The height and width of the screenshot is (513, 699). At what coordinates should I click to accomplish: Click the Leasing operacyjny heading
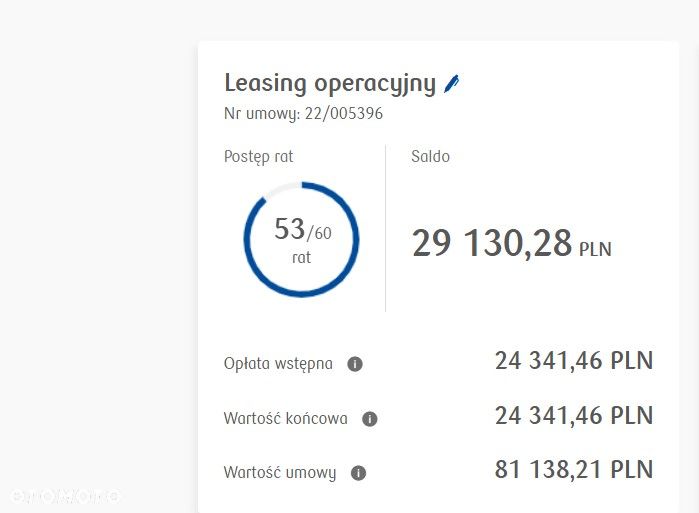pos(330,84)
